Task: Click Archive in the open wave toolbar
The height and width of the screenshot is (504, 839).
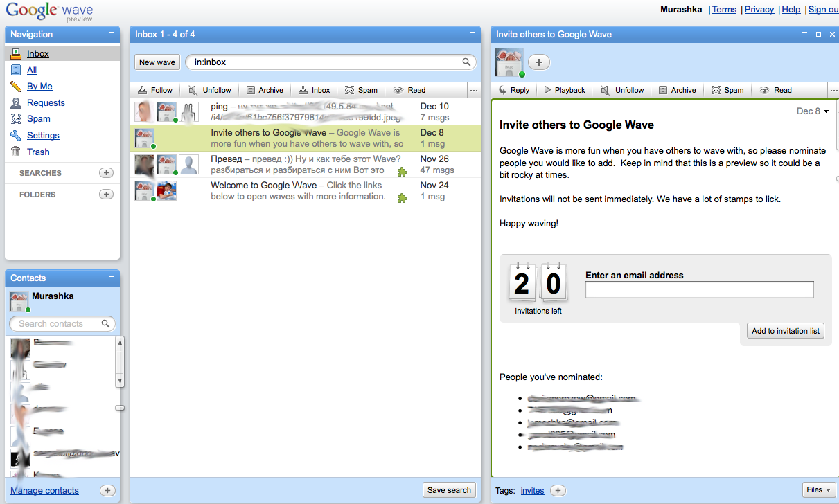Action: point(677,90)
